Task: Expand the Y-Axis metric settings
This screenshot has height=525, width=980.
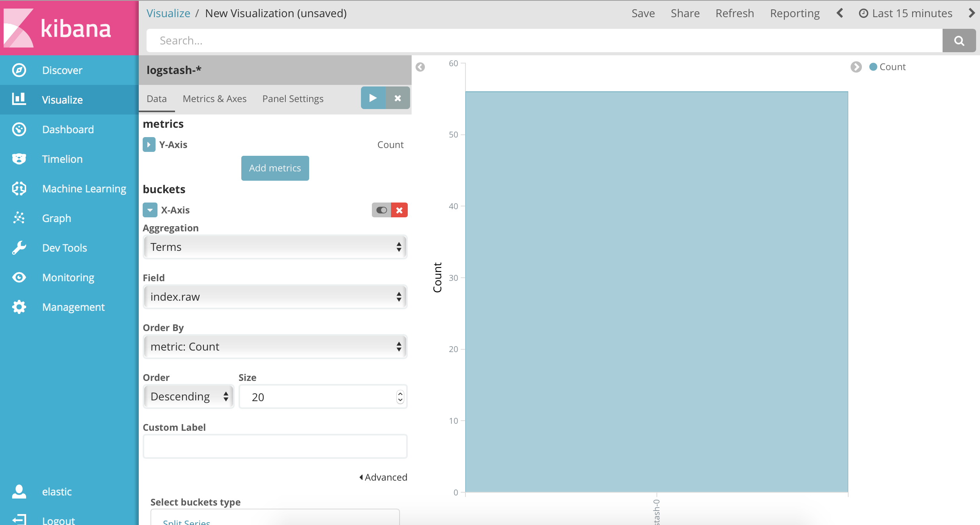Action: pyautogui.click(x=149, y=144)
